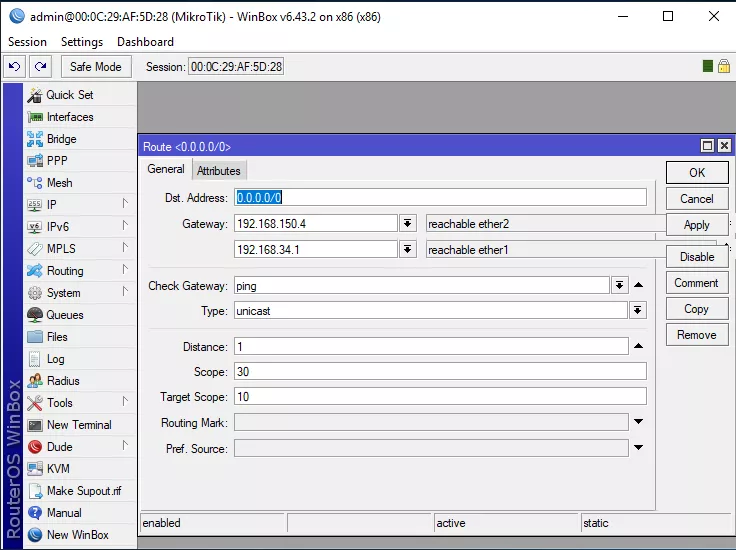Open the Radius sidebar item
Image resolution: width=736 pixels, height=550 pixels.
80,381
